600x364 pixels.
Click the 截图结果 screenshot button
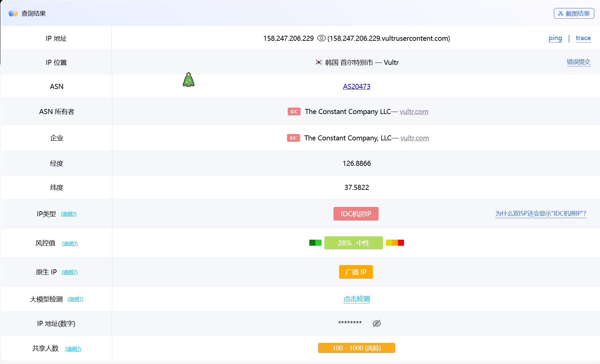(574, 13)
